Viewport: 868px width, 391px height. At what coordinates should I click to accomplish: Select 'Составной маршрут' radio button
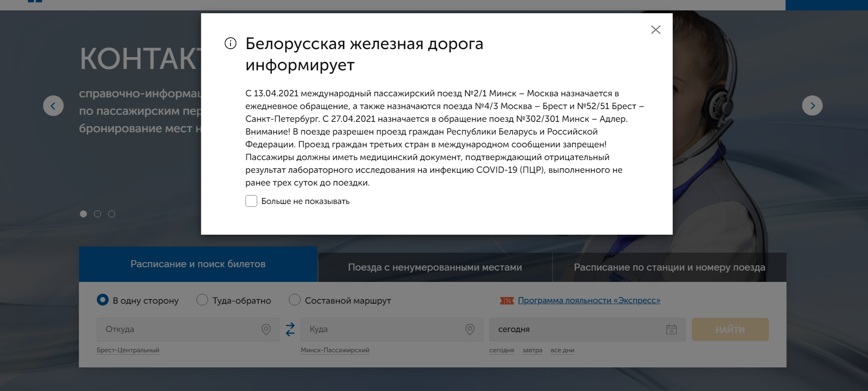tap(294, 300)
